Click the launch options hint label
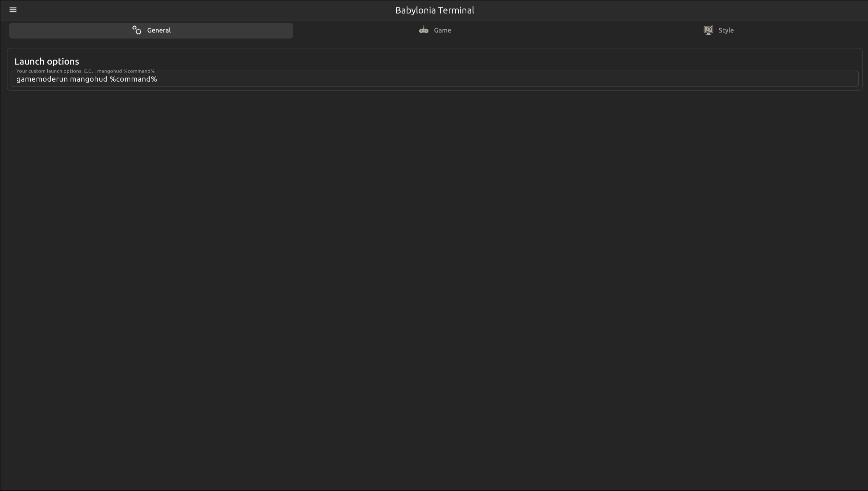This screenshot has height=491, width=868. [x=85, y=71]
